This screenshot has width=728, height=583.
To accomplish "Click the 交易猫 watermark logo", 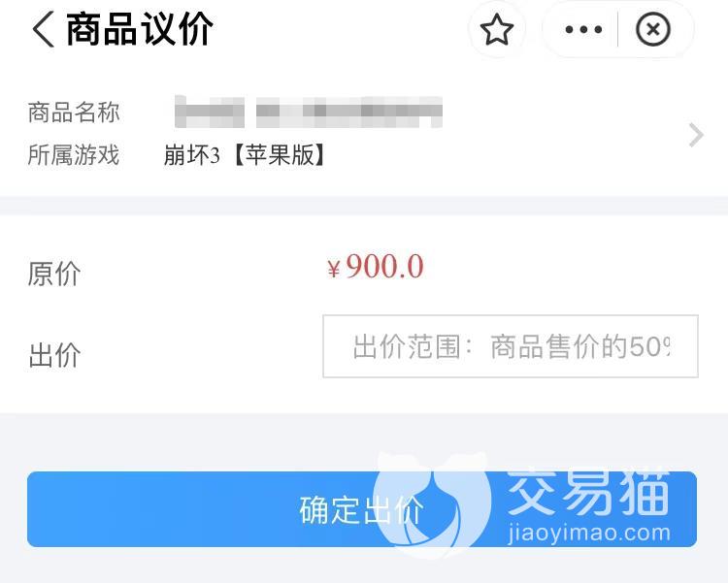I will point(589,493).
